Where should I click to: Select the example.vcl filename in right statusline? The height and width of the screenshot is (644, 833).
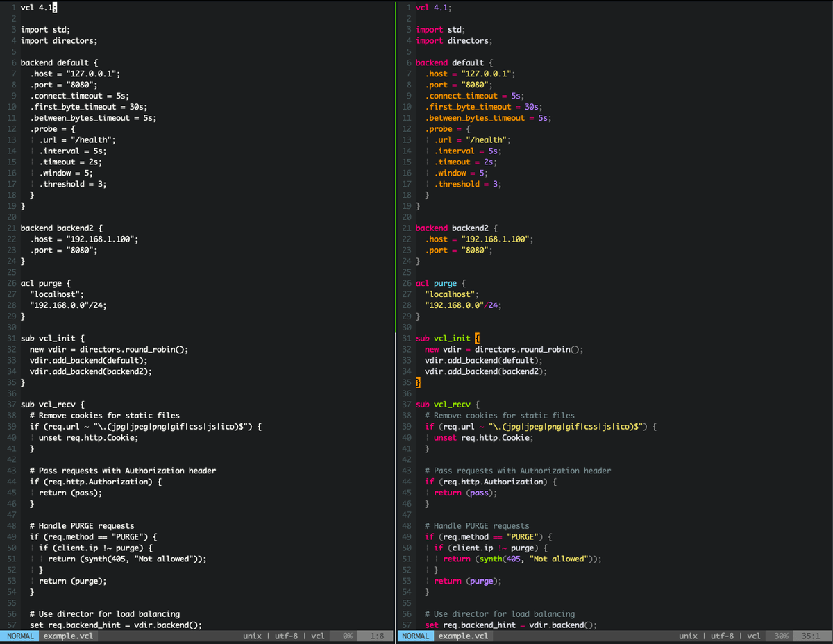pyautogui.click(x=462, y=636)
